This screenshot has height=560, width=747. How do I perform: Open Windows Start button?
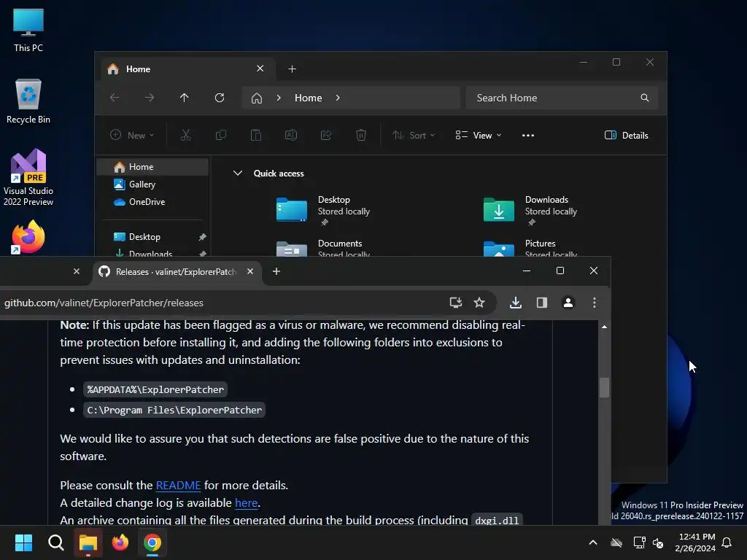click(x=23, y=542)
